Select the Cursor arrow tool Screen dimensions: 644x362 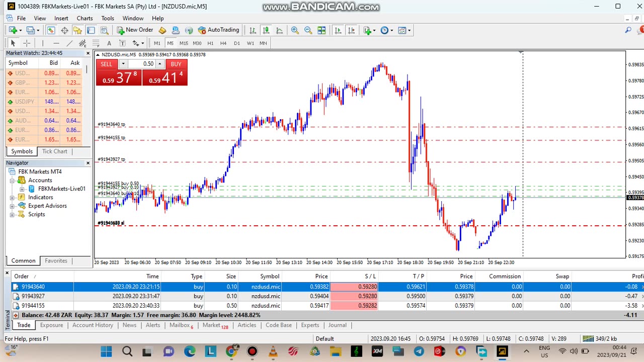[13, 43]
